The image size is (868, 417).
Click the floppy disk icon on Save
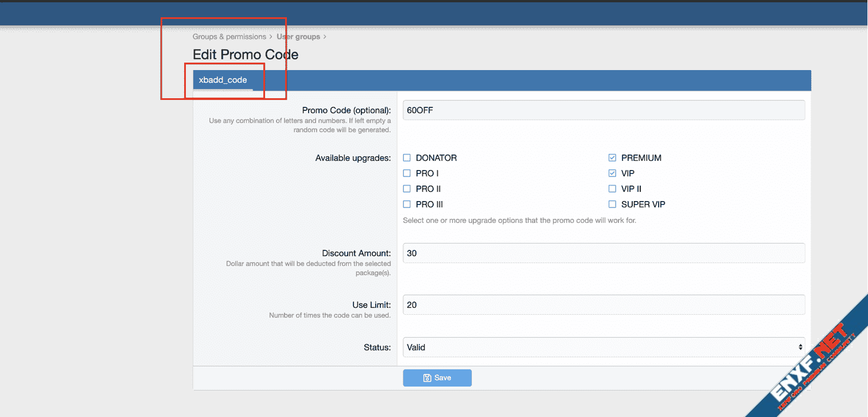(x=427, y=378)
